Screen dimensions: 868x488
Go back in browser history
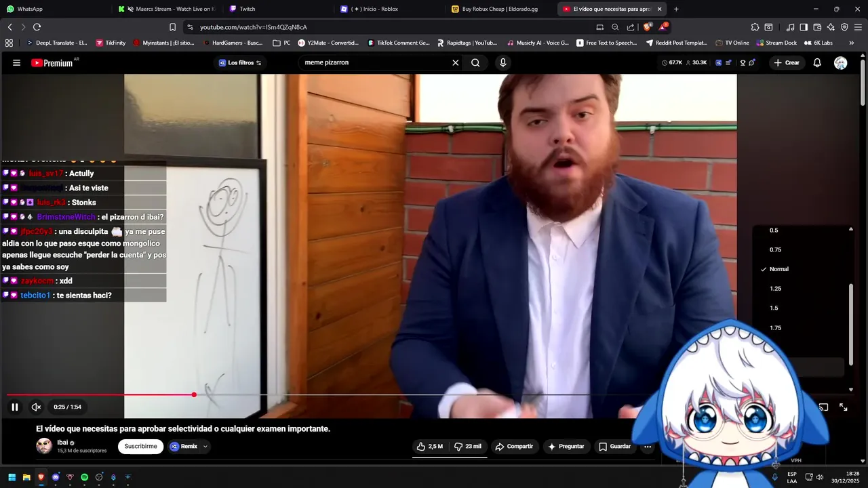(x=9, y=27)
